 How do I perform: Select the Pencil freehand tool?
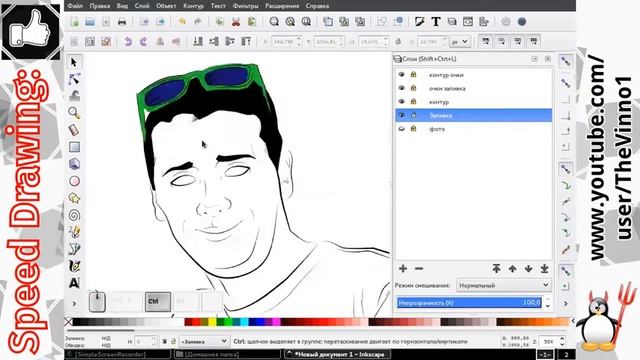(74, 232)
